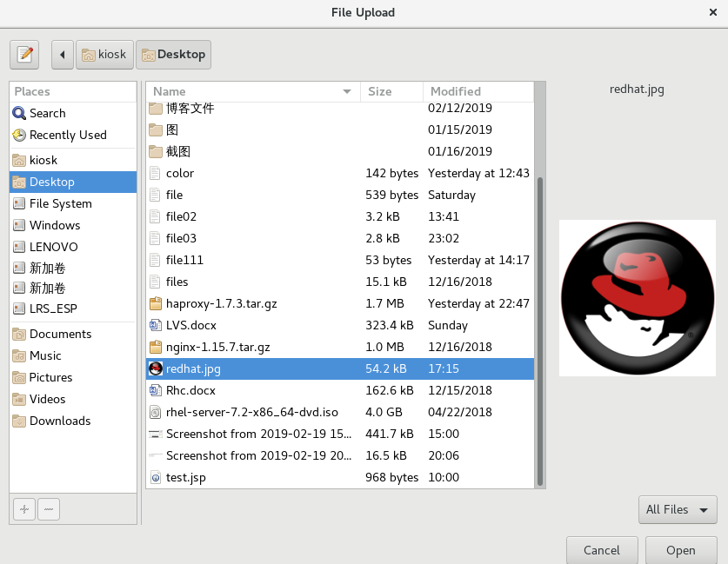The image size is (728, 564).
Task: Select nginx-1.15.7.tar.gz archive
Action: pos(340,348)
